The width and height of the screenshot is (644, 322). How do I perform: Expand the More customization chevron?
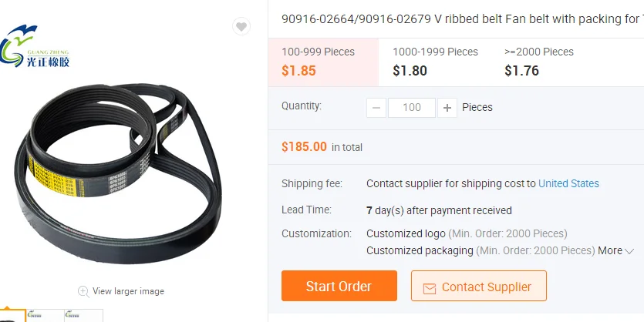(629, 251)
